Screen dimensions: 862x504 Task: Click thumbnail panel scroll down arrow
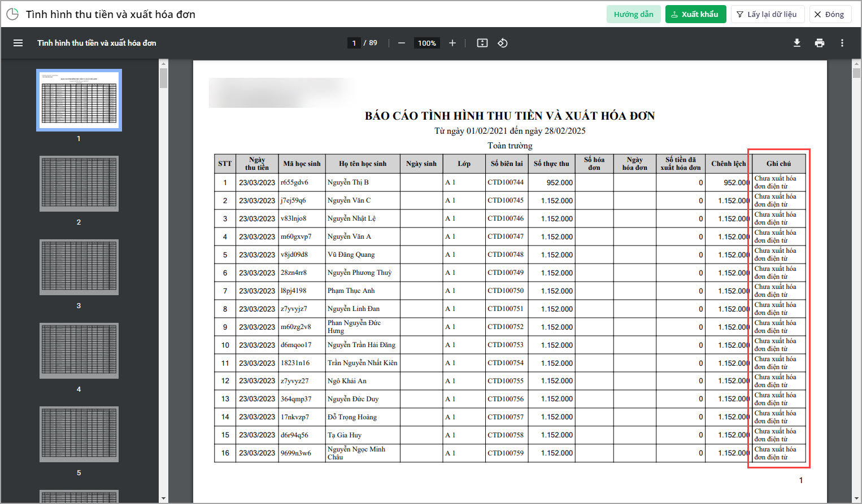164,498
